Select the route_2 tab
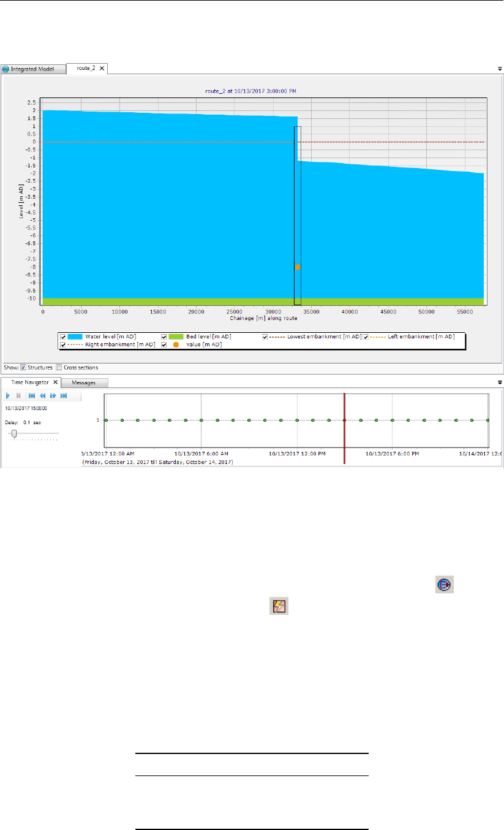This screenshot has width=504, height=830. 88,69
